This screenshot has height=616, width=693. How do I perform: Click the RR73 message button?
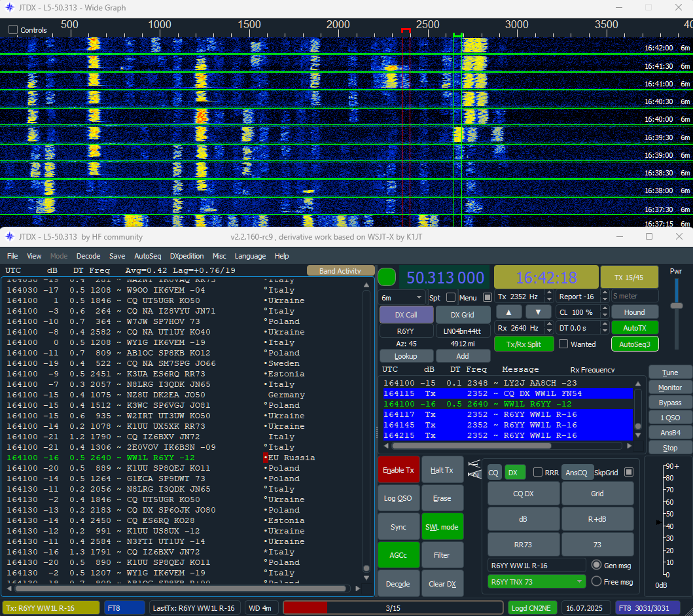(524, 545)
